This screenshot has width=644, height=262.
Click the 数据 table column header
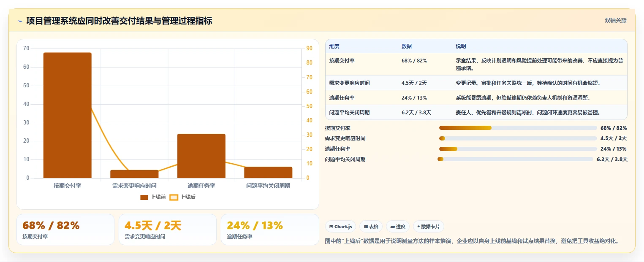click(x=407, y=46)
